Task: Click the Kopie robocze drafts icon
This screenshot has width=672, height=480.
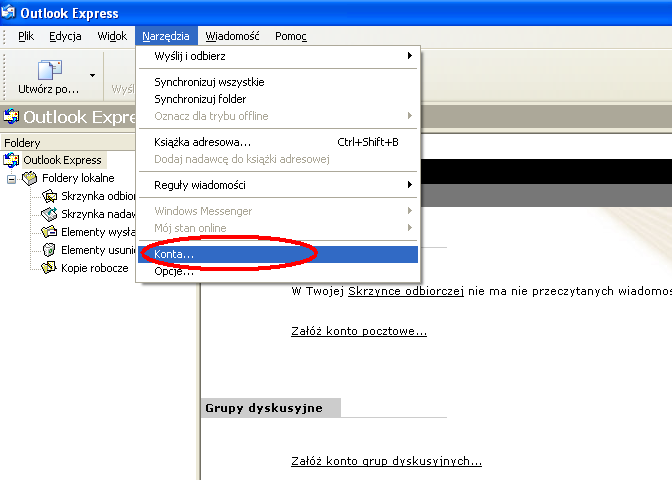Action: 49,268
